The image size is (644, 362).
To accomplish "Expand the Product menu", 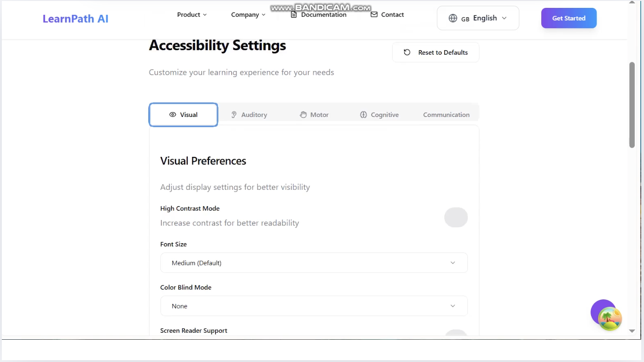I will [x=192, y=15].
